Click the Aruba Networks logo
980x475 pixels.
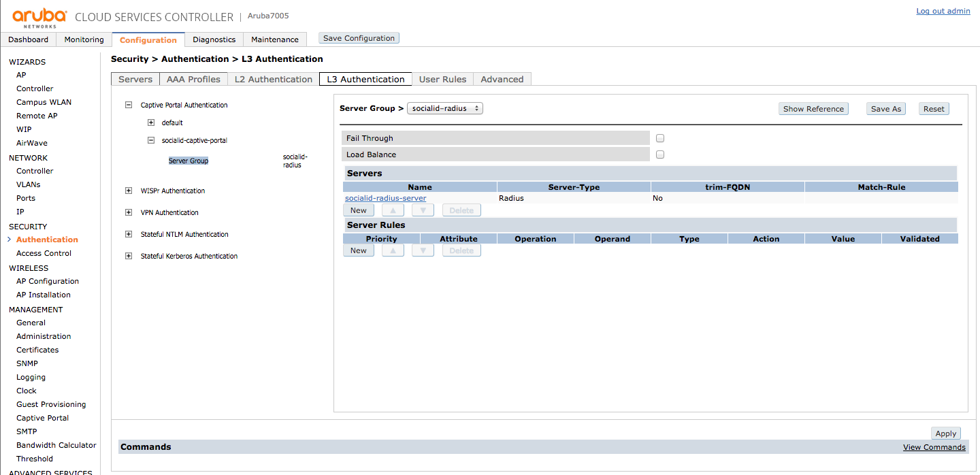[39, 17]
